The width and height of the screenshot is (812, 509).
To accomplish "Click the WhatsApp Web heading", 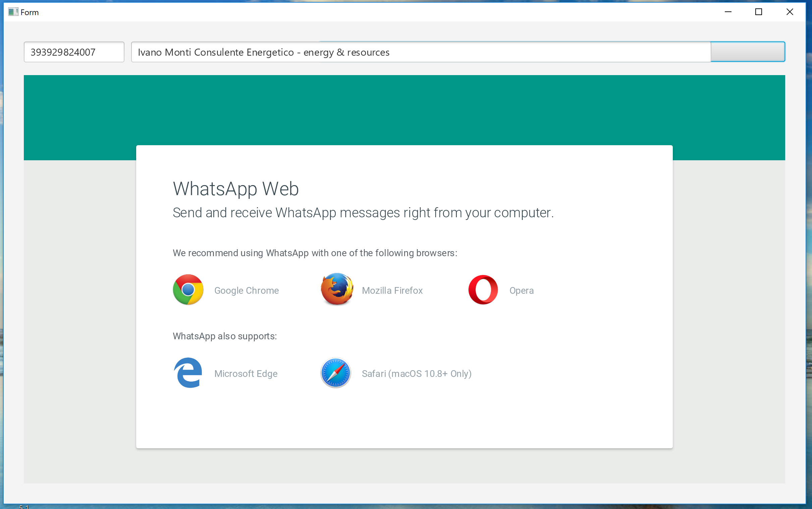I will [236, 188].
